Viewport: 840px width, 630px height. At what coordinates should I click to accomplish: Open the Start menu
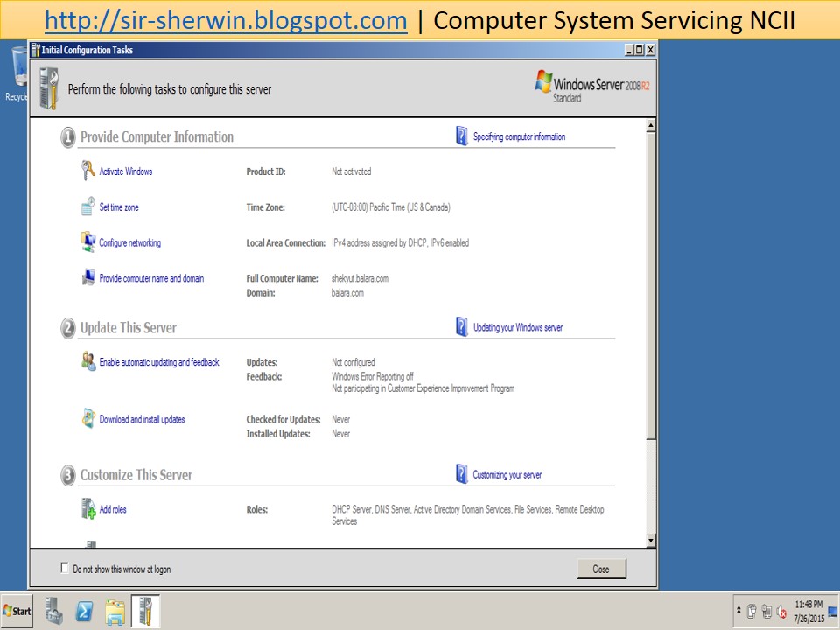click(16, 611)
